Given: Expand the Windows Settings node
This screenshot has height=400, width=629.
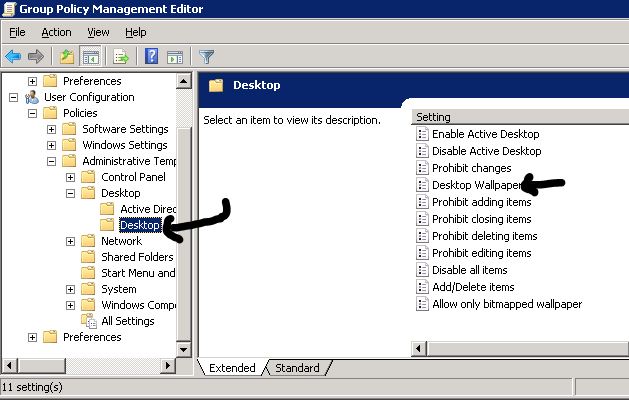Looking at the screenshot, I should tap(52, 145).
